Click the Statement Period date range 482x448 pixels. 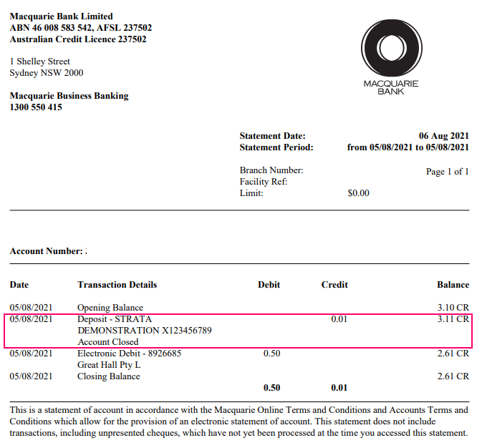point(408,147)
